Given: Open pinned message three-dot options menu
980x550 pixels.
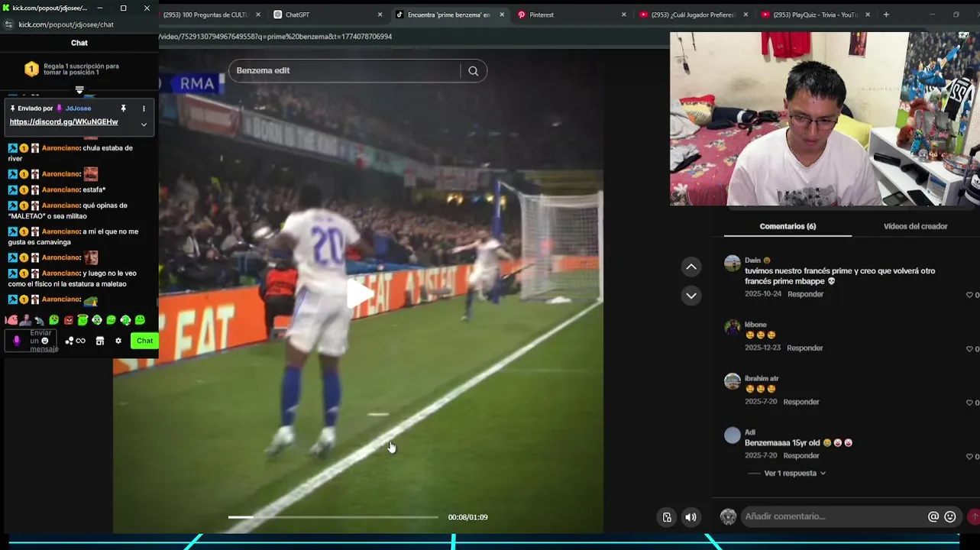Looking at the screenshot, I should pos(144,108).
